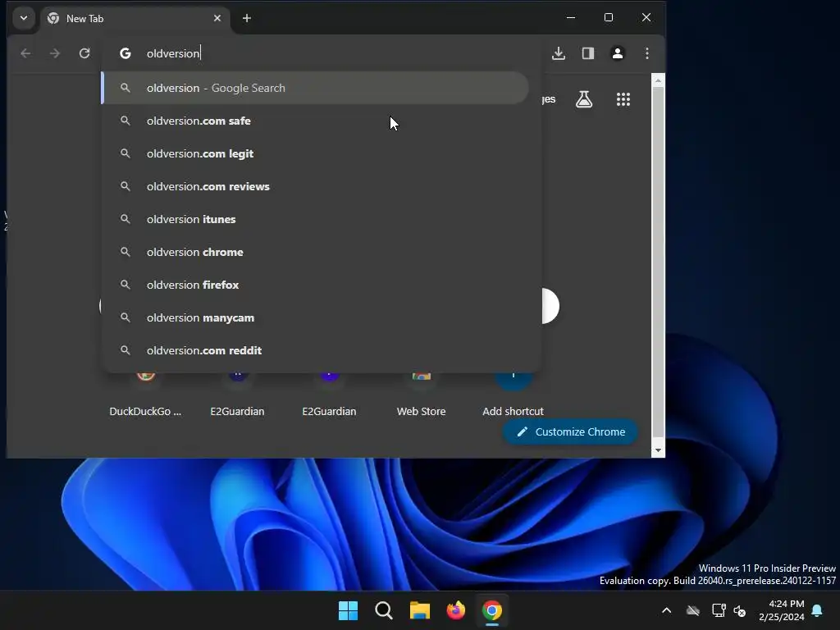Select the New Tab tab
This screenshot has height=630, width=840.
(x=135, y=19)
